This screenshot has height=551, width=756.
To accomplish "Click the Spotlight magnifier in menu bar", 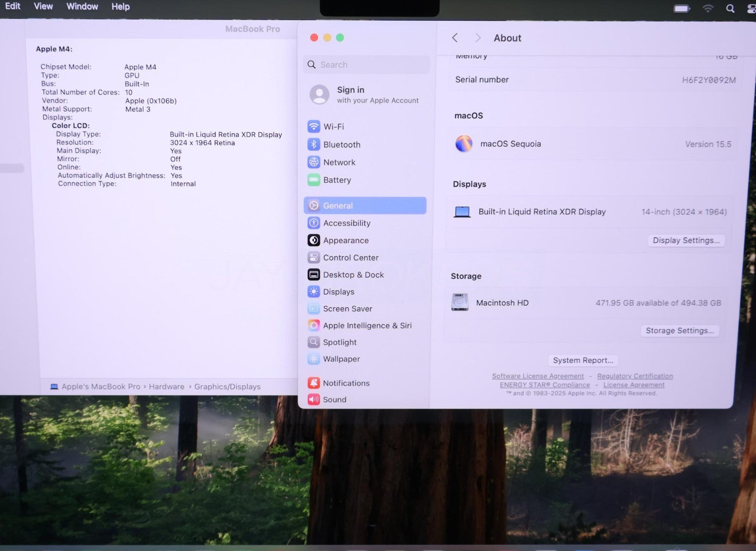I will click(x=730, y=8).
